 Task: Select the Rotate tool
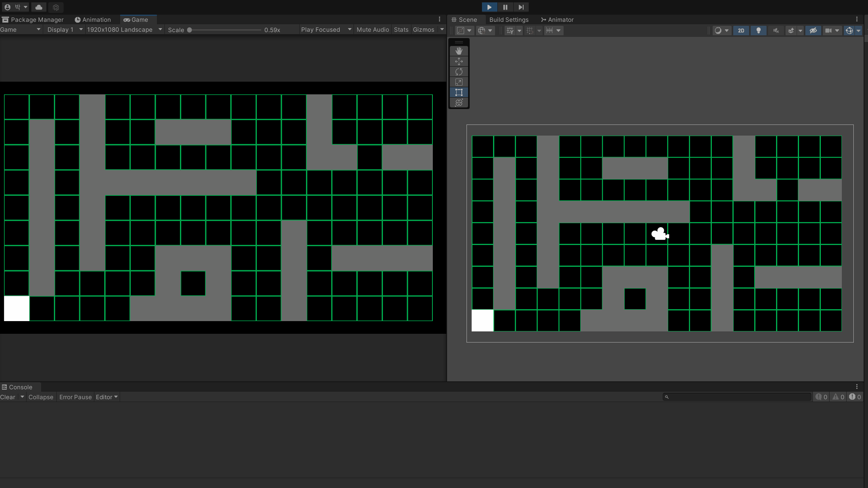pos(459,72)
